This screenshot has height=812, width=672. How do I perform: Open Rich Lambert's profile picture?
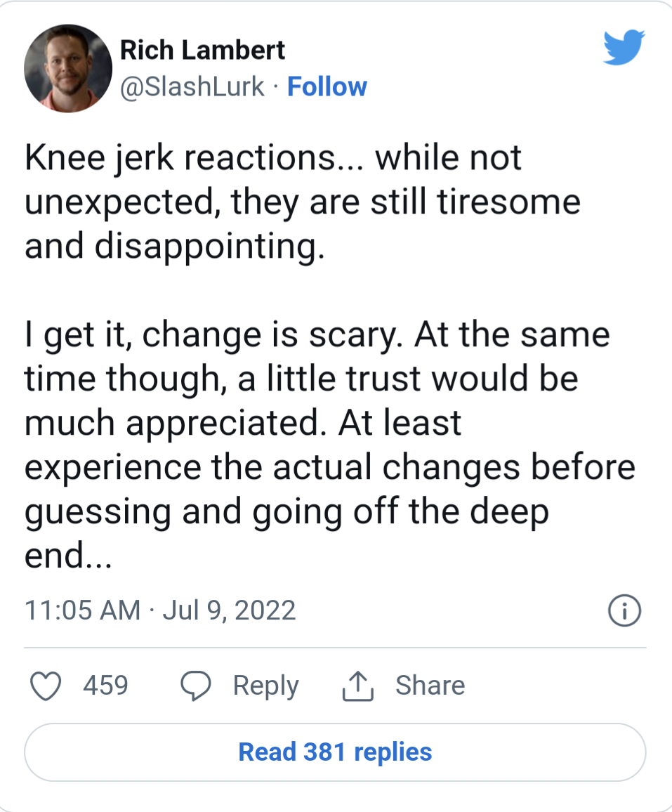[68, 69]
